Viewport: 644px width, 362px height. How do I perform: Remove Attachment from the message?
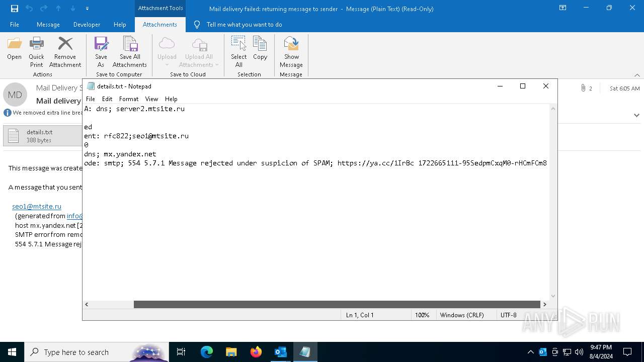65,52
